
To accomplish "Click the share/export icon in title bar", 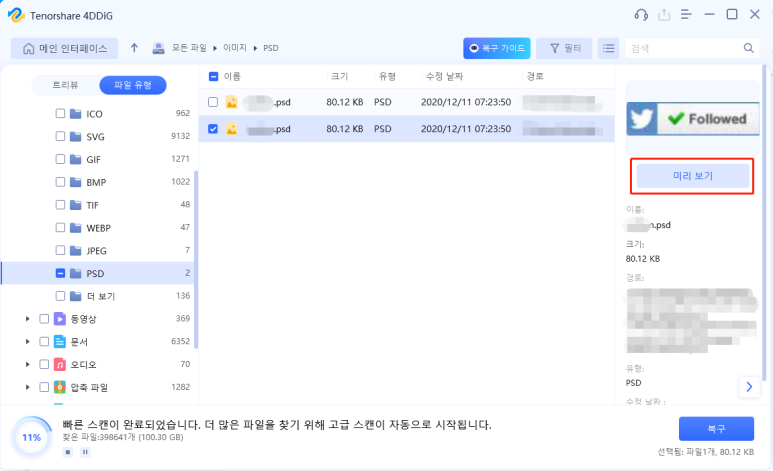I will (664, 15).
